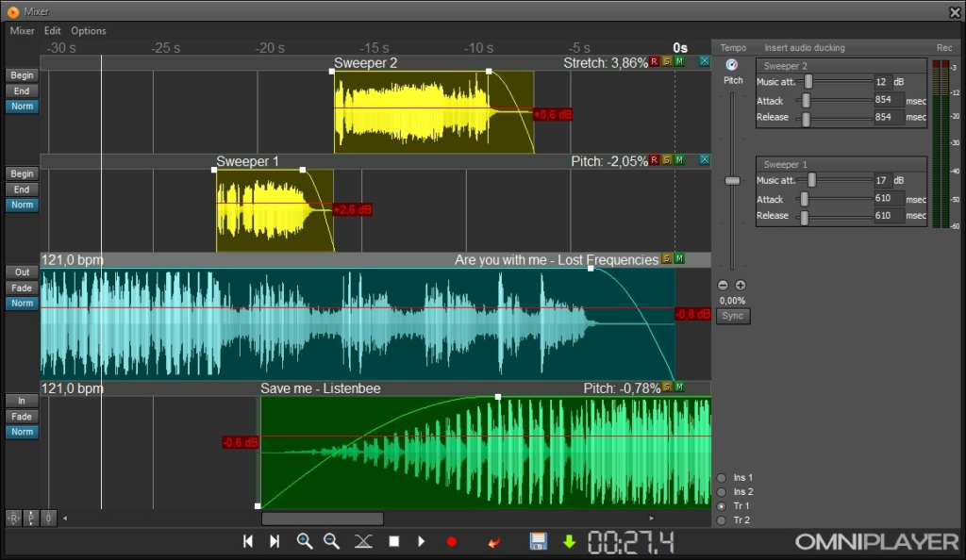This screenshot has width=966, height=560.
Task: Mute the Sweeper 1 track
Action: 679,160
